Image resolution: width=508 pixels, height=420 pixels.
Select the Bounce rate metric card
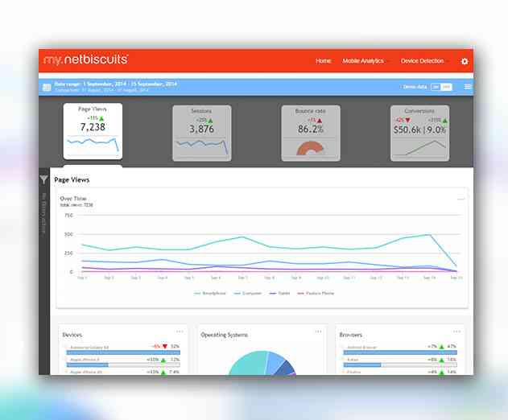click(x=311, y=133)
